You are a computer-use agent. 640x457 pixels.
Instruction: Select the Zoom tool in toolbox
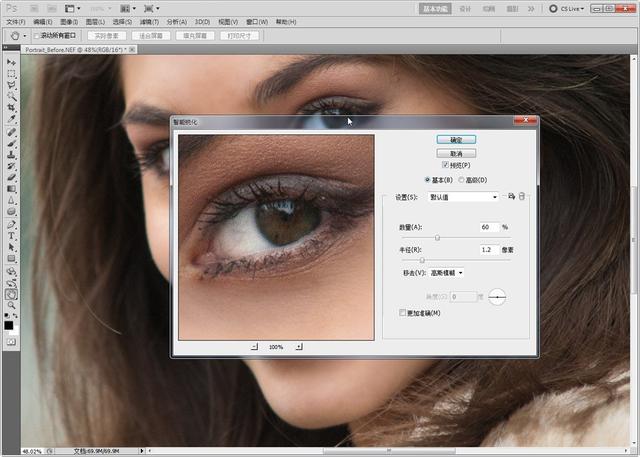[11, 305]
